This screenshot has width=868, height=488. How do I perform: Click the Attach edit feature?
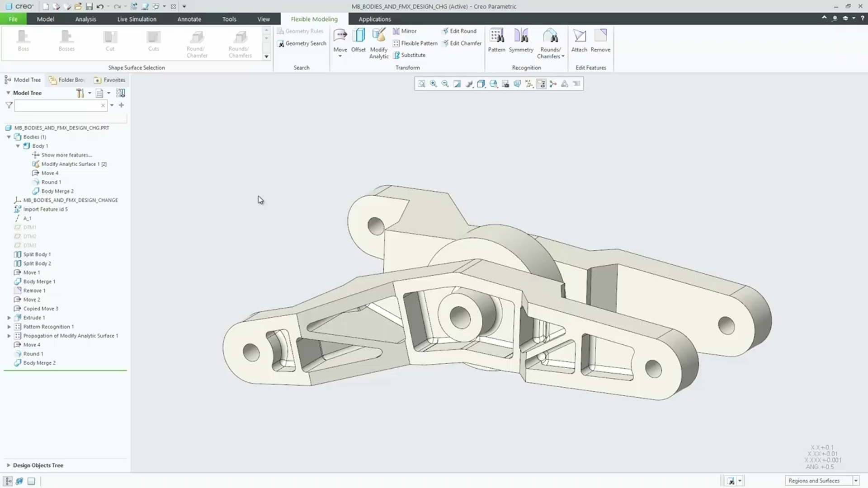coord(579,40)
